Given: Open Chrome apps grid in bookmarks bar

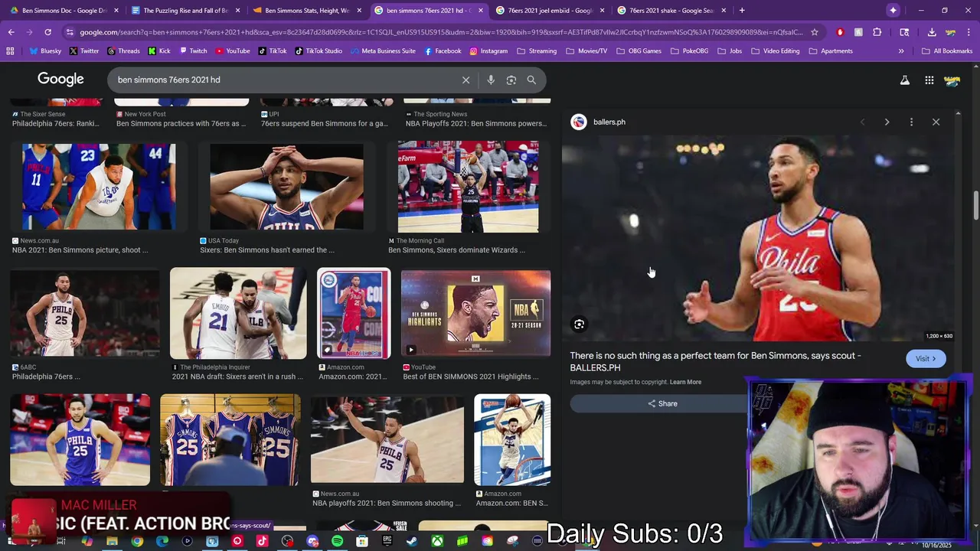Looking at the screenshot, I should (10, 51).
